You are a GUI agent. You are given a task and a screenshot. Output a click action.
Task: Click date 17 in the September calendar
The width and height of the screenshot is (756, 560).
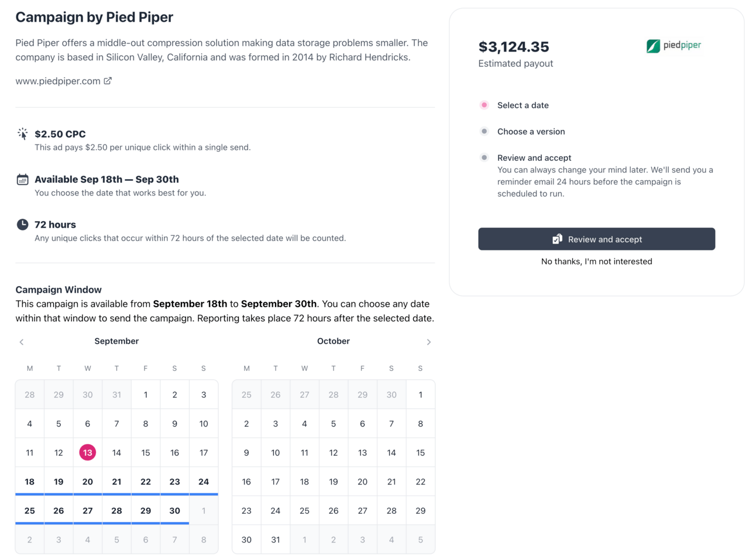pos(204,452)
